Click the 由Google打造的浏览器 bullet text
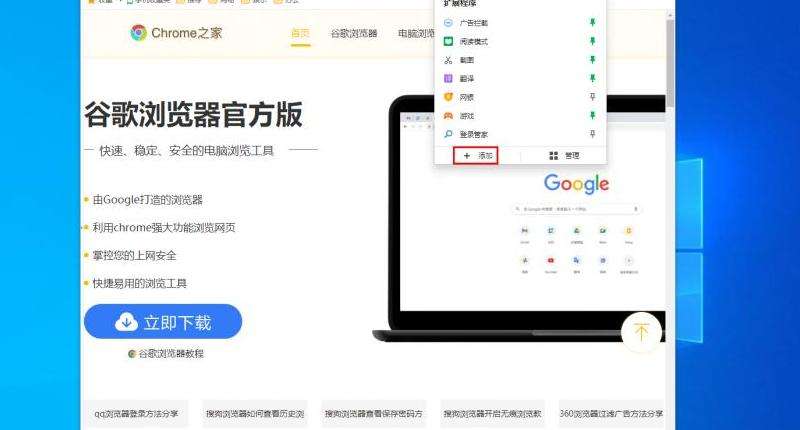800x430 pixels. [147, 200]
